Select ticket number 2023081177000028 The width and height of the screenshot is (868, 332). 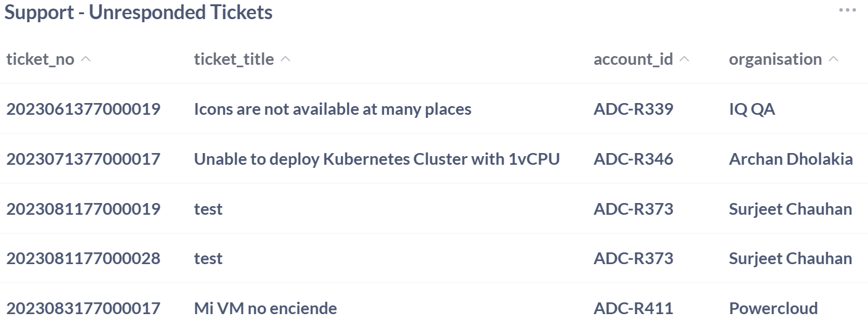(x=83, y=259)
